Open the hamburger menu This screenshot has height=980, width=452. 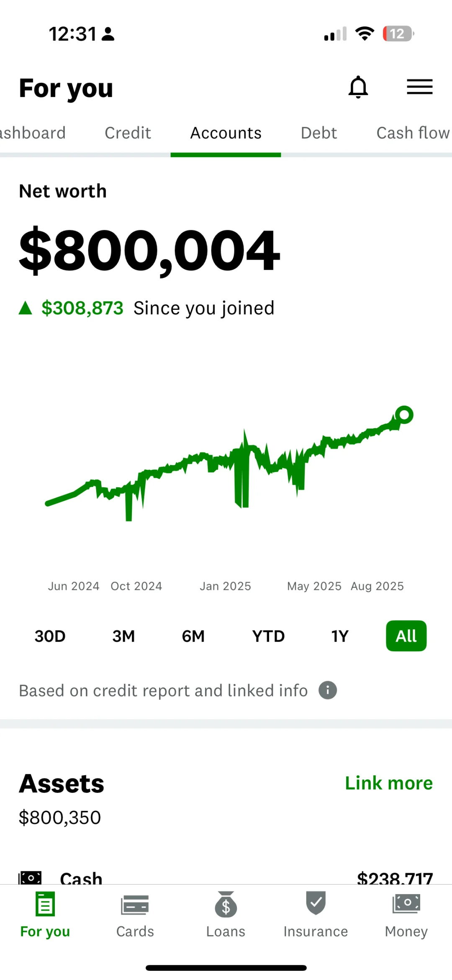(x=419, y=87)
